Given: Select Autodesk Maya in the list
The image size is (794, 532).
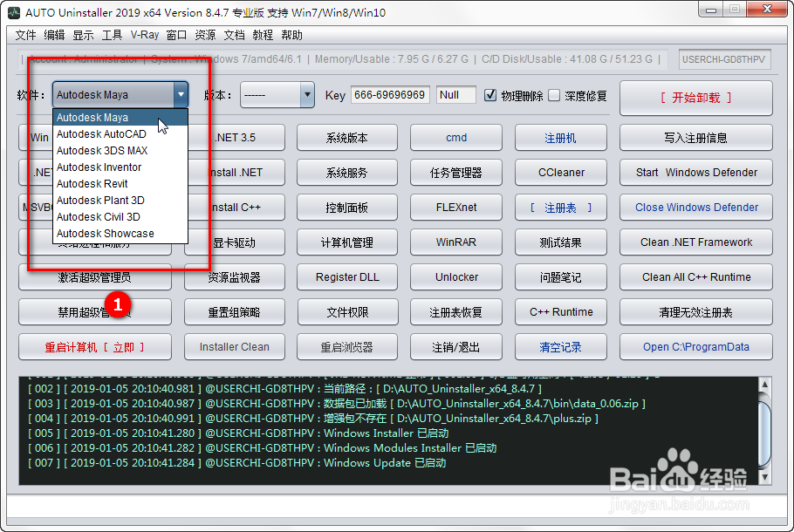Looking at the screenshot, I should 120,118.
